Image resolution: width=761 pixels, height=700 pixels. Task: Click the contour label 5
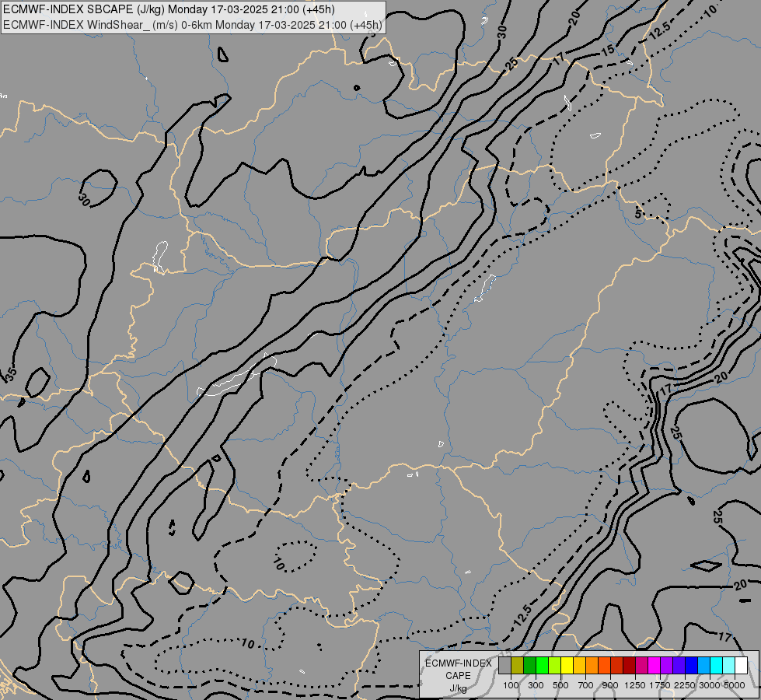(x=639, y=214)
